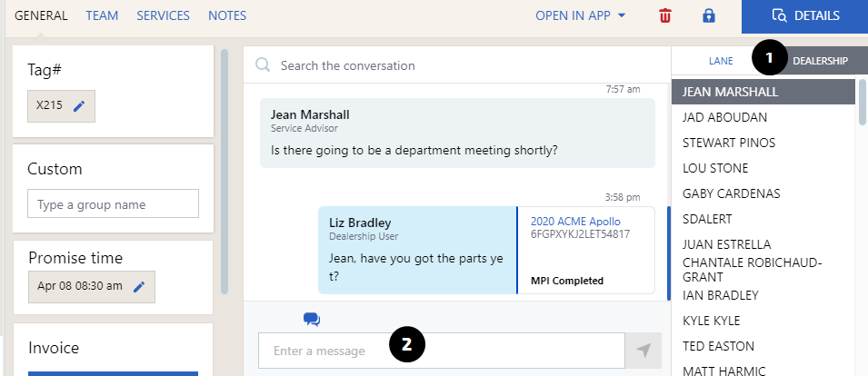The image size is (868, 376).
Task: Go to the NOTES tab
Action: [227, 15]
